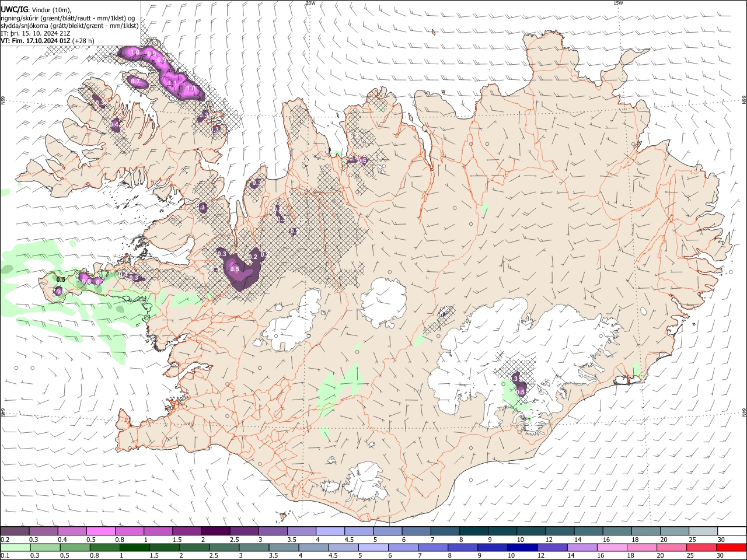Pick lower-row lavender swatch between 14 and 16

[x=582, y=547]
